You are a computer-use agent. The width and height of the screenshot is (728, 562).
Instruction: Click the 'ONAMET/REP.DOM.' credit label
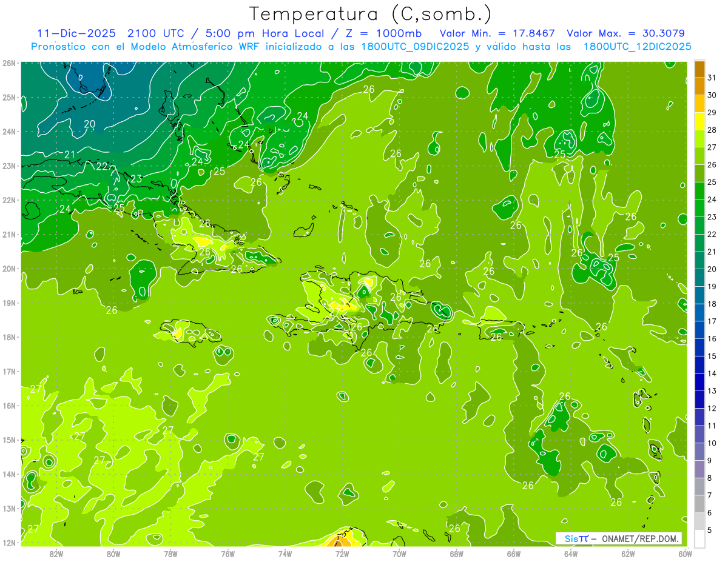tap(640, 538)
